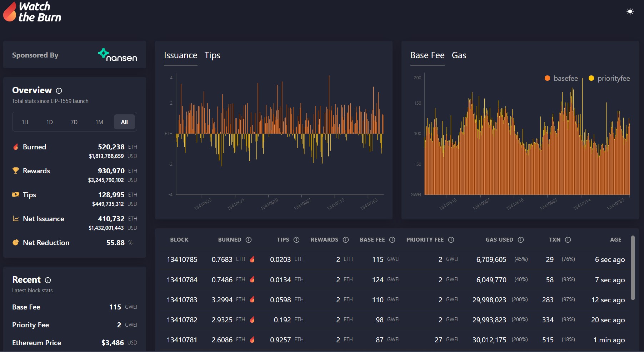Image resolution: width=644 pixels, height=352 pixels.
Task: Select the 7D time range
Action: pos(74,122)
